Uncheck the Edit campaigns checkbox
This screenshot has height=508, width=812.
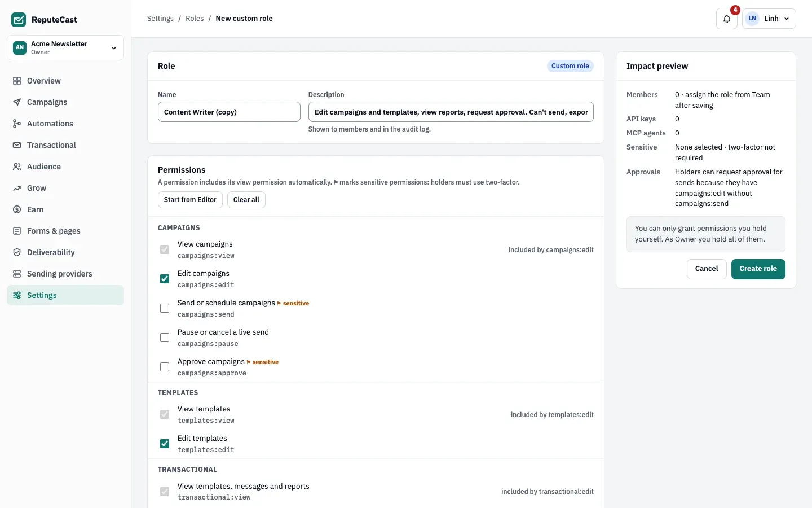coord(165,279)
